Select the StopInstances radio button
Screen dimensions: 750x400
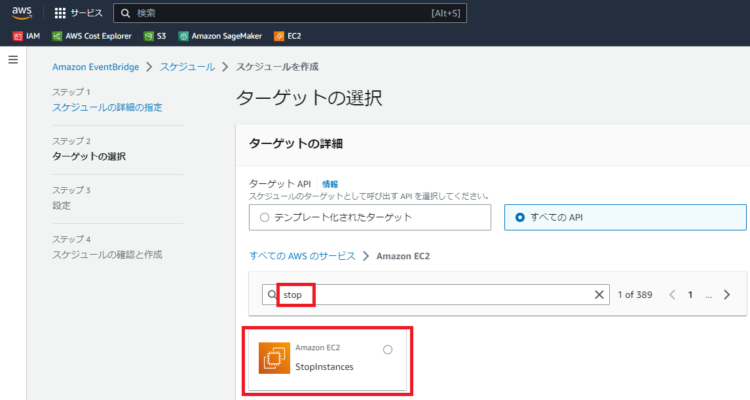pos(387,350)
